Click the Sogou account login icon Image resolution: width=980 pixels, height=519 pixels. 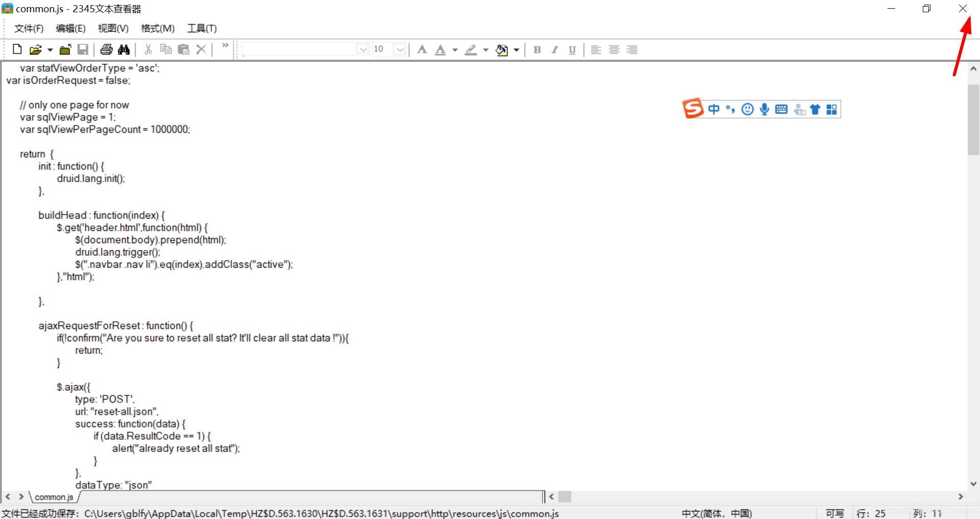tap(799, 109)
